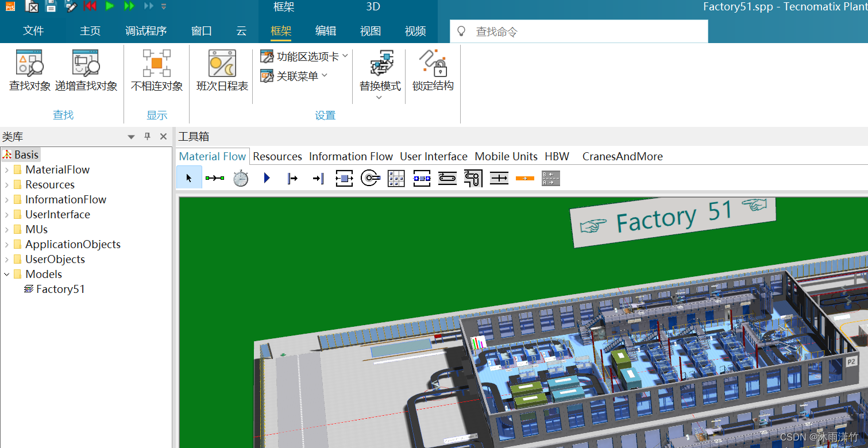Image resolution: width=868 pixels, height=448 pixels.
Task: Click the 查找对象 search icon
Action: pyautogui.click(x=29, y=69)
